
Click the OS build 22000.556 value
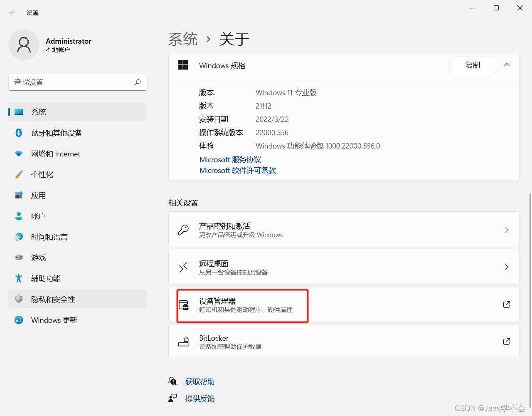point(272,133)
